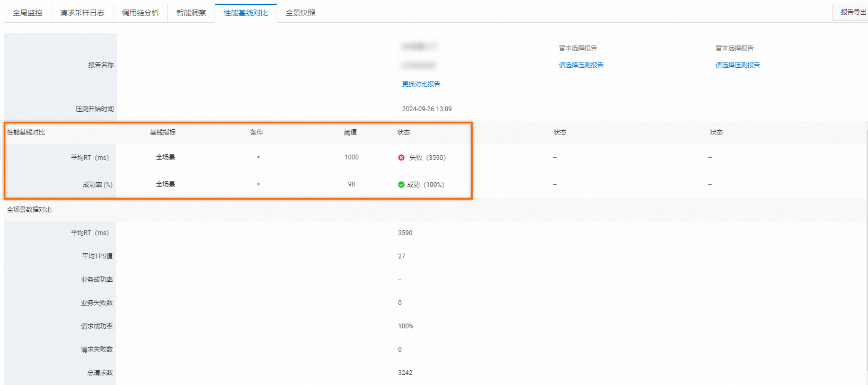Click the 业务成功率 row label
The height and width of the screenshot is (385, 868).
(96, 280)
